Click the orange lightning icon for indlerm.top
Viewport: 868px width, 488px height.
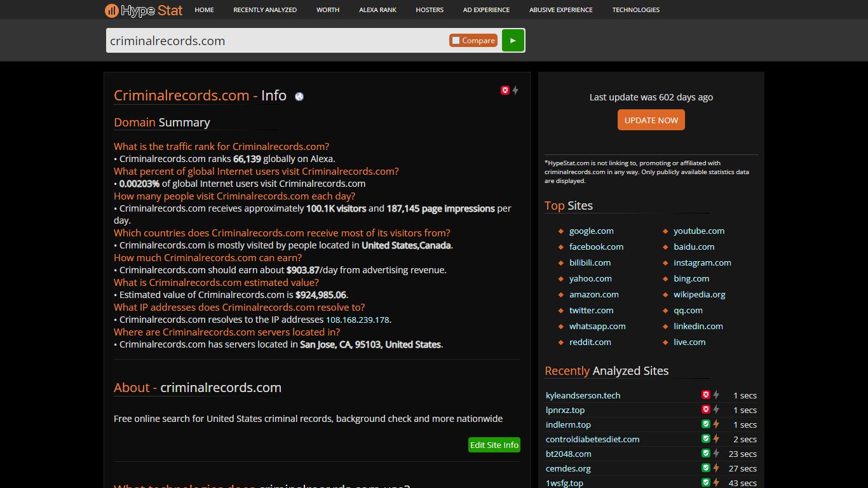tap(716, 424)
